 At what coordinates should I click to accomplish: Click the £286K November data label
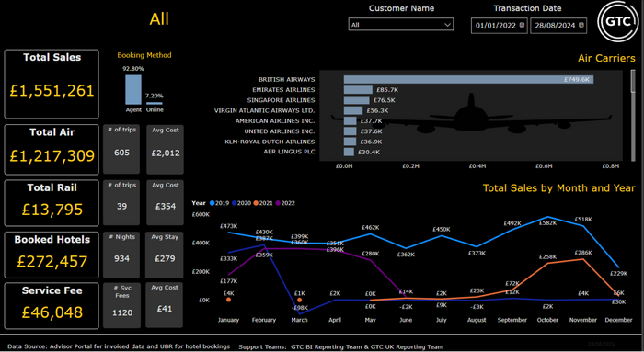coord(583,253)
